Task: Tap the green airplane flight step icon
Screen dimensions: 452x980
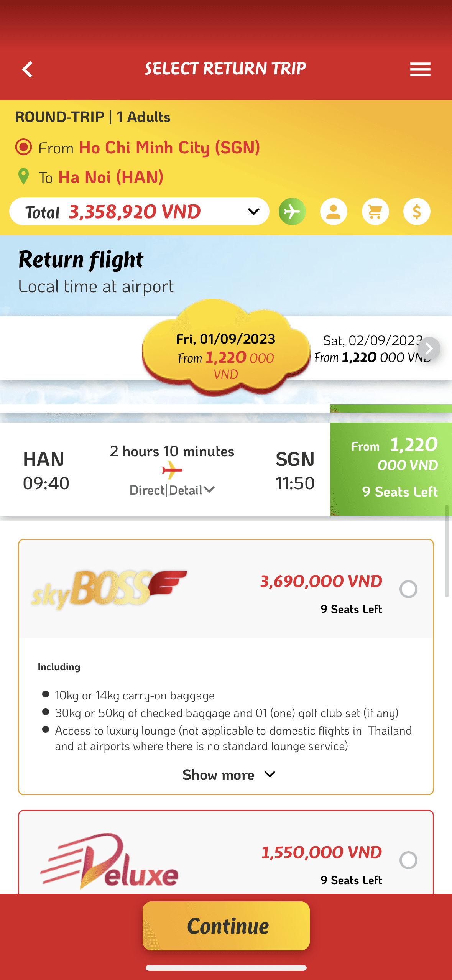Action: pyautogui.click(x=292, y=211)
